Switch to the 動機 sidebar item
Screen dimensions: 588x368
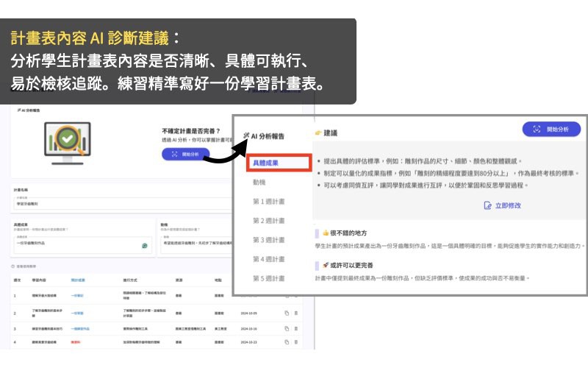[x=259, y=183]
